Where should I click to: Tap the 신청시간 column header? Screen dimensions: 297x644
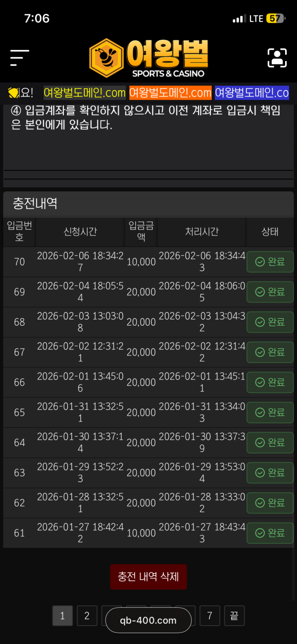coord(80,232)
